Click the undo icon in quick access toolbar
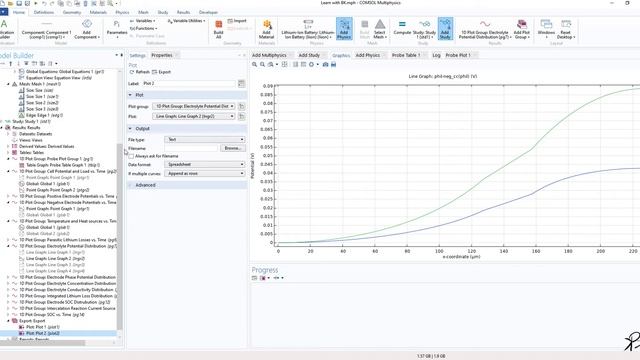 pos(44,3)
